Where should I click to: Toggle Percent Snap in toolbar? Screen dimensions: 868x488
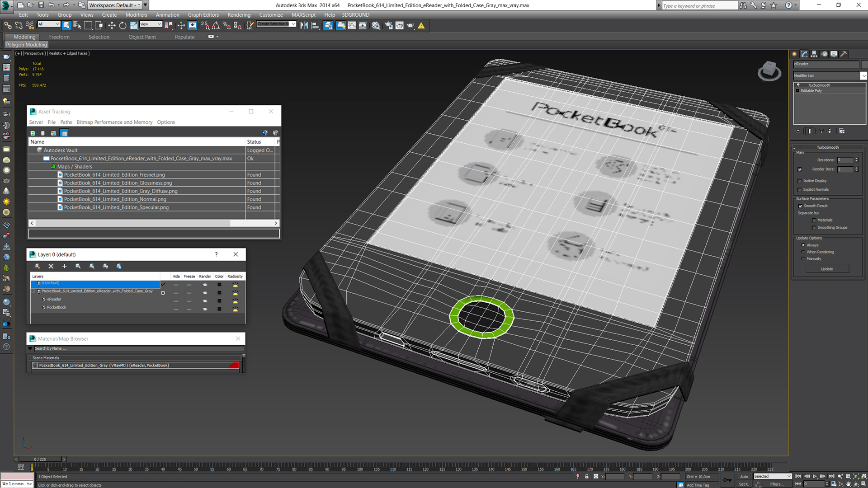tap(226, 25)
